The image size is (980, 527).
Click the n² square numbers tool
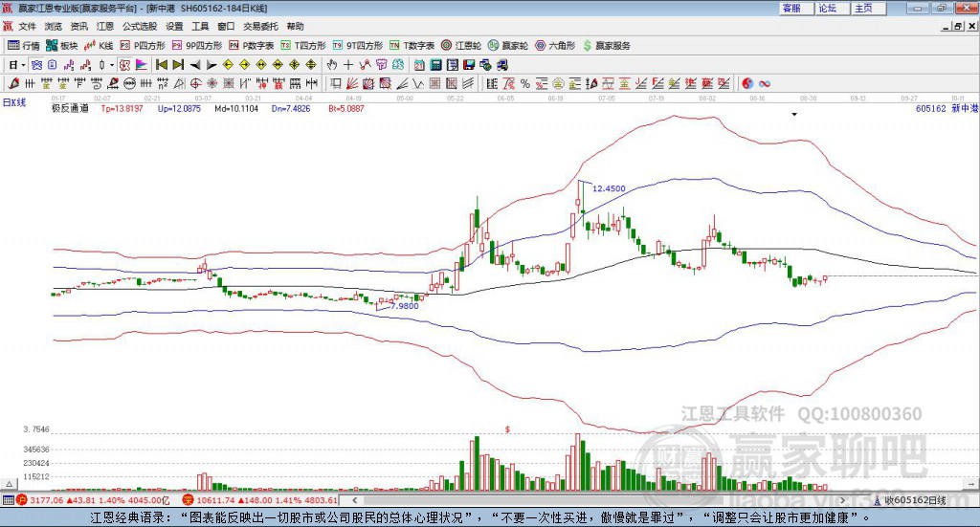point(163,83)
